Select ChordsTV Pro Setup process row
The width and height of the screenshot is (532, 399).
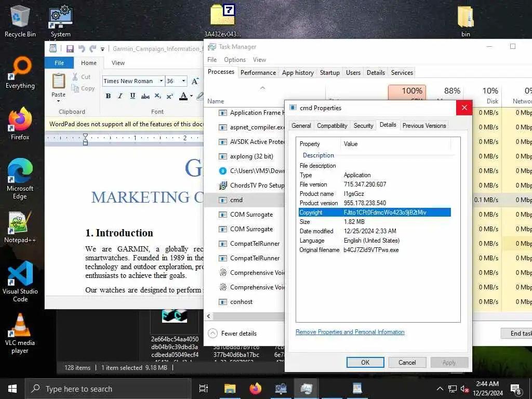(244, 185)
